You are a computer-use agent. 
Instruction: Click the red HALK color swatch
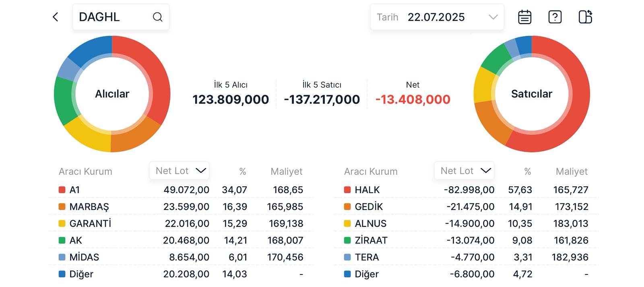point(347,190)
